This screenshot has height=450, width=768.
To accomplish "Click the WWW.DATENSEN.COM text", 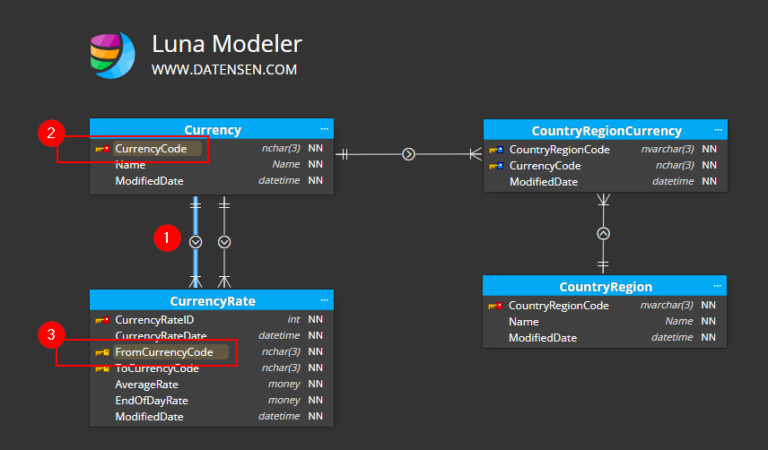I will point(224,70).
